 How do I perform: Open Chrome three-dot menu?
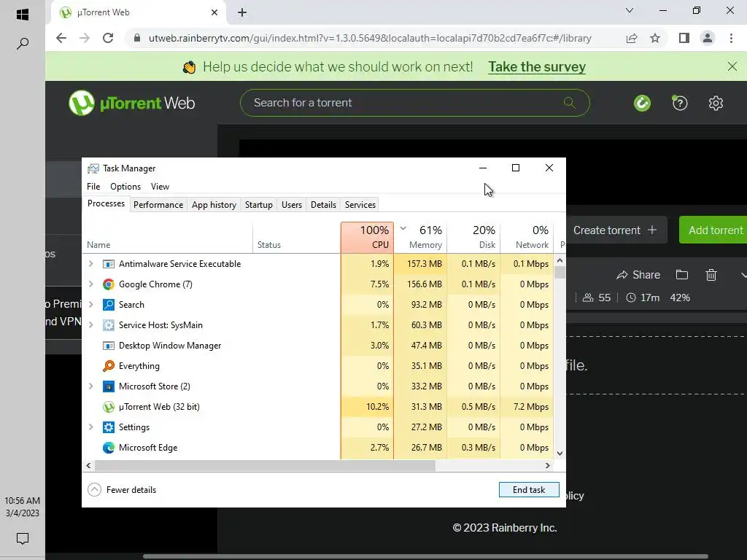coord(731,38)
